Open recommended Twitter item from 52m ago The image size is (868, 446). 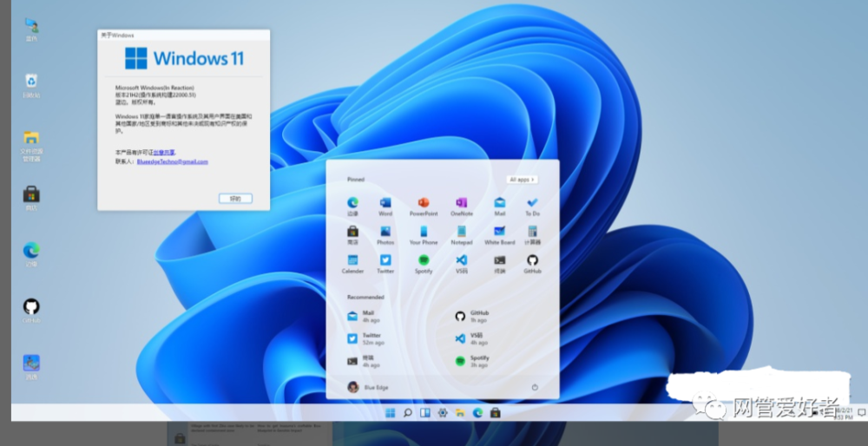pyautogui.click(x=372, y=338)
